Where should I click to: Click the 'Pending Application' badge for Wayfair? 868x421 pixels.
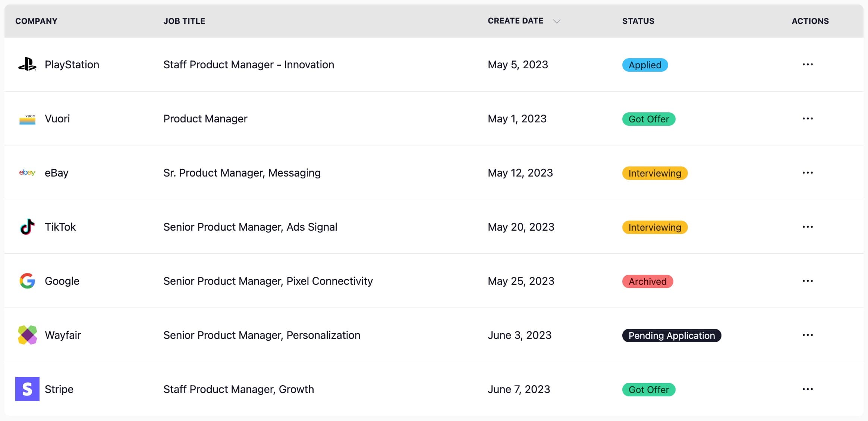pyautogui.click(x=671, y=335)
